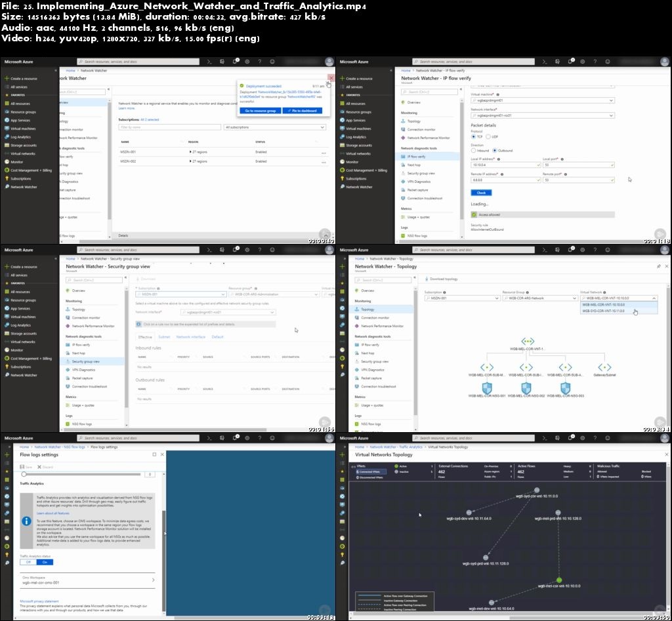Image resolution: width=672 pixels, height=621 pixels.
Task: Open the Virtual machine dropdown in IP flow verify
Action: (543, 100)
